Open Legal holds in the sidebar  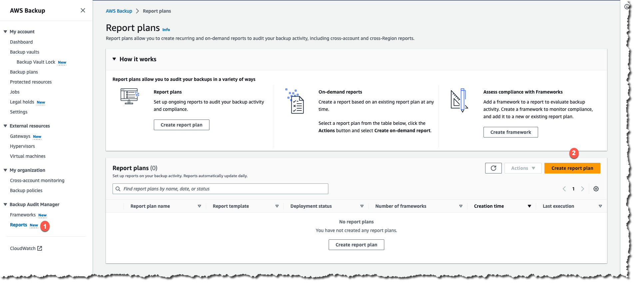[22, 102]
